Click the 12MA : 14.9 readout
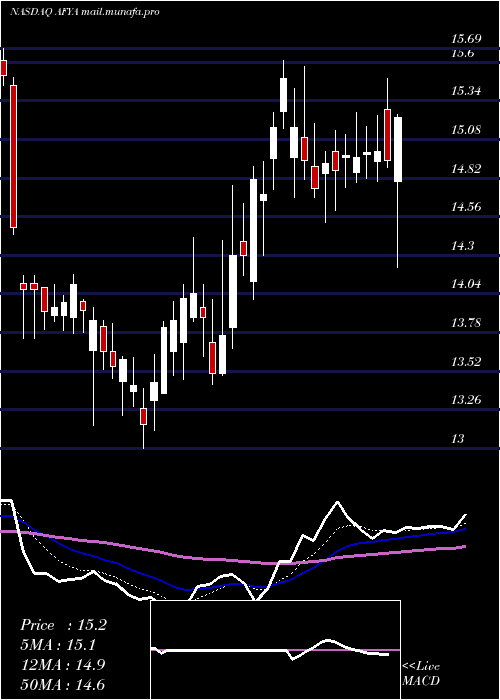The width and height of the screenshot is (500, 700). [62, 664]
